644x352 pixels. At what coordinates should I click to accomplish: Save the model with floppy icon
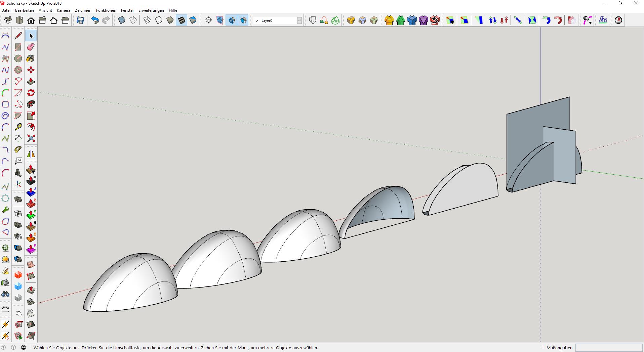[80, 20]
